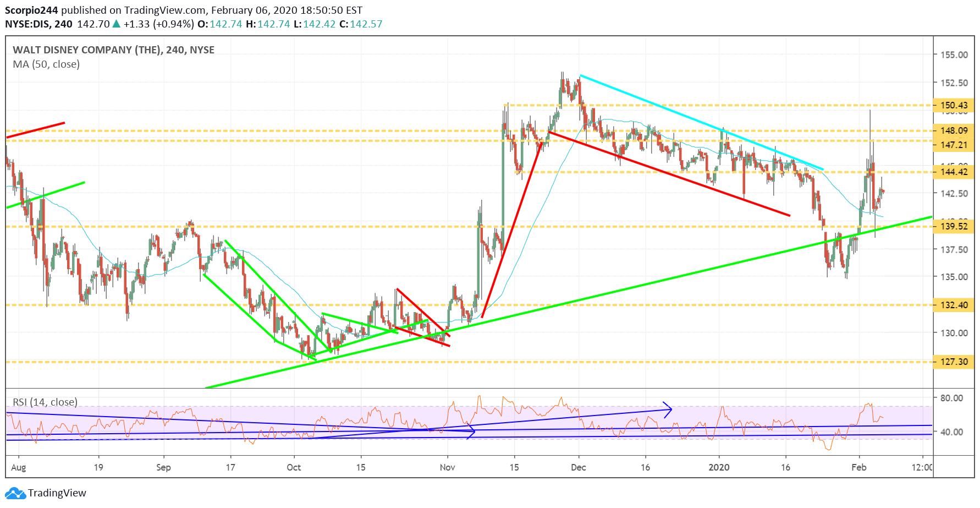Click the RSI (14, close) indicator label
The width and height of the screenshot is (980, 508).
tap(45, 402)
